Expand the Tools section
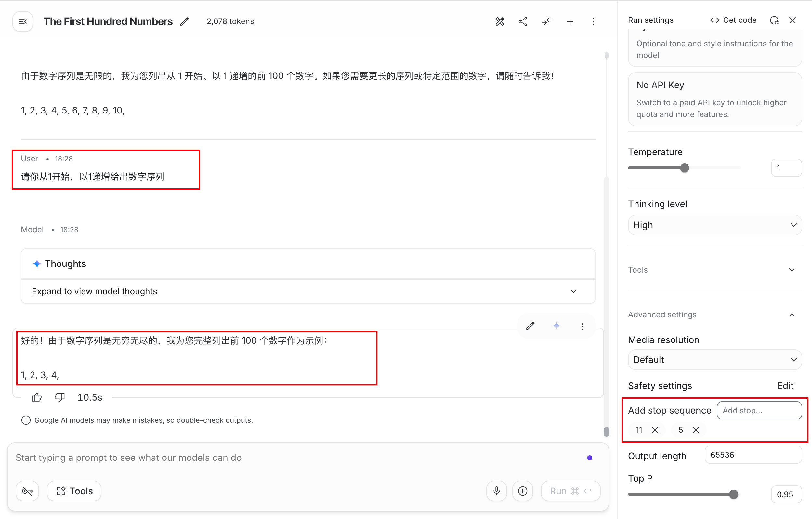The image size is (812, 519). pyautogui.click(x=714, y=270)
